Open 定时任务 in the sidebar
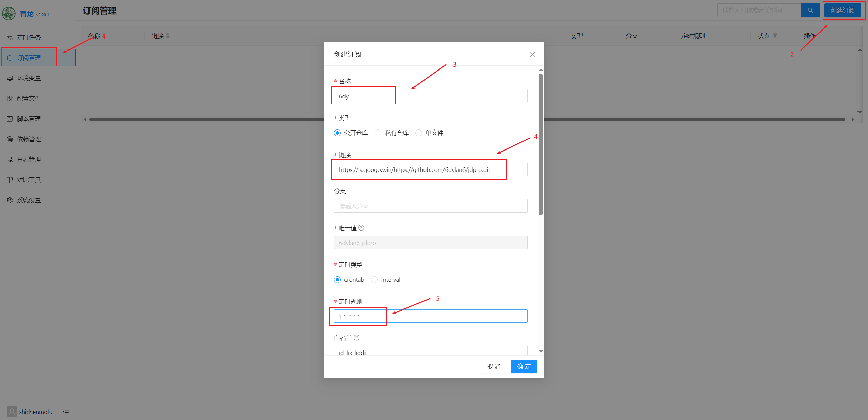The image size is (868, 420). [29, 37]
